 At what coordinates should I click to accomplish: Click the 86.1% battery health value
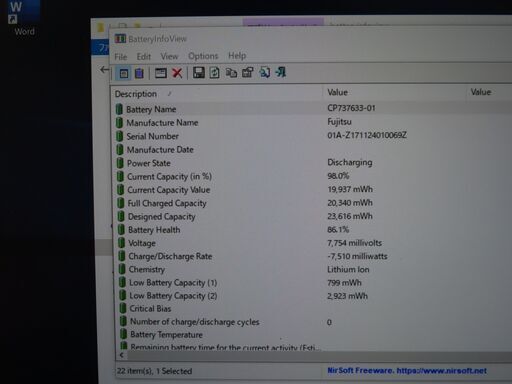pyautogui.click(x=338, y=229)
